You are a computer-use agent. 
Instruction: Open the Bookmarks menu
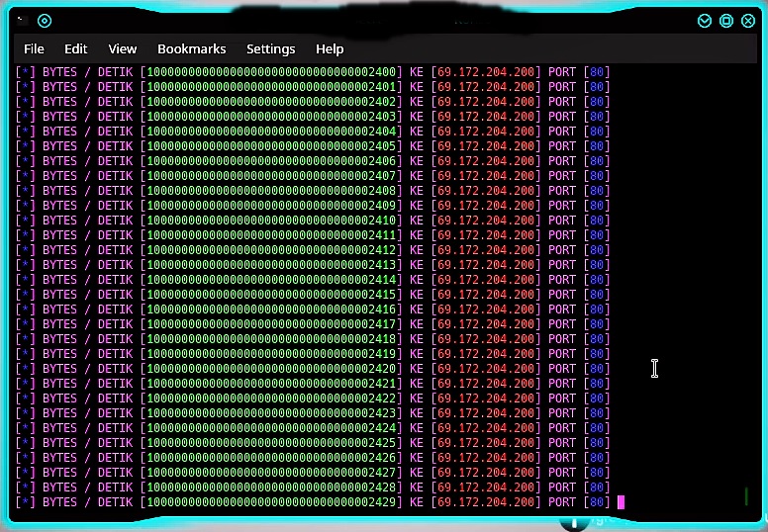pos(192,48)
